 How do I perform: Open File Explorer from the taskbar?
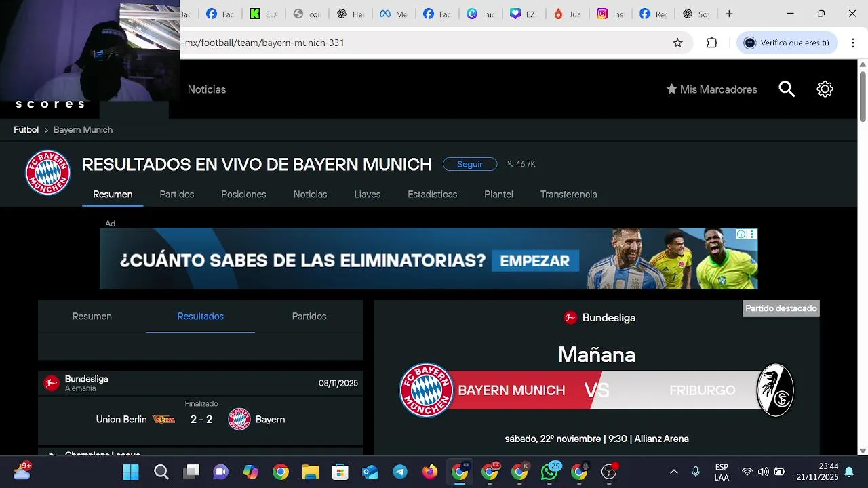click(x=310, y=472)
